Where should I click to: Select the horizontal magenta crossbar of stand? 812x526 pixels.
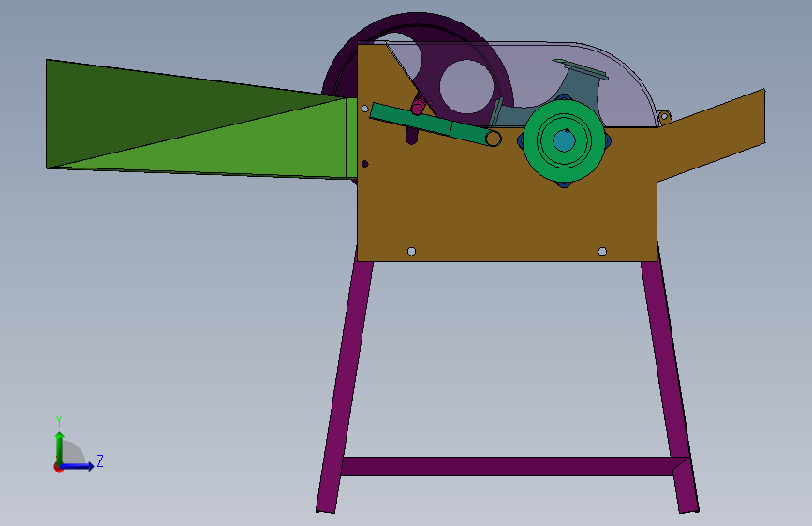pyautogui.click(x=508, y=466)
